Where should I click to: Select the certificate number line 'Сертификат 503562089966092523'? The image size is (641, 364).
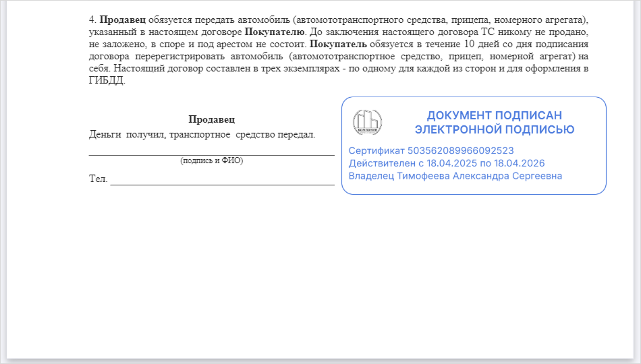(x=431, y=151)
